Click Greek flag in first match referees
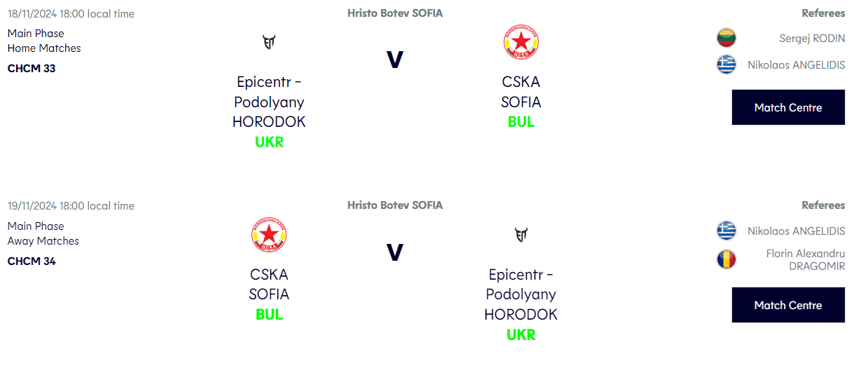Screen dimensions: 868x368 click(726, 64)
